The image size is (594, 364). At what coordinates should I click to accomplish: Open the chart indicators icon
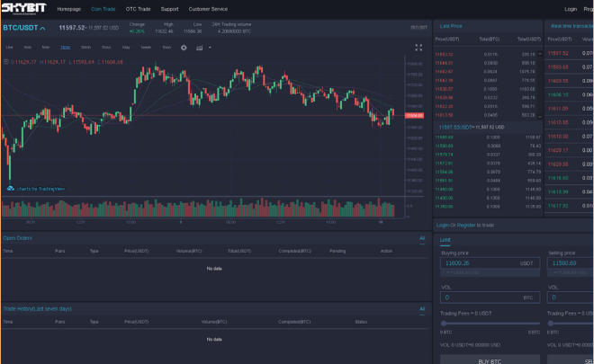tap(199, 48)
